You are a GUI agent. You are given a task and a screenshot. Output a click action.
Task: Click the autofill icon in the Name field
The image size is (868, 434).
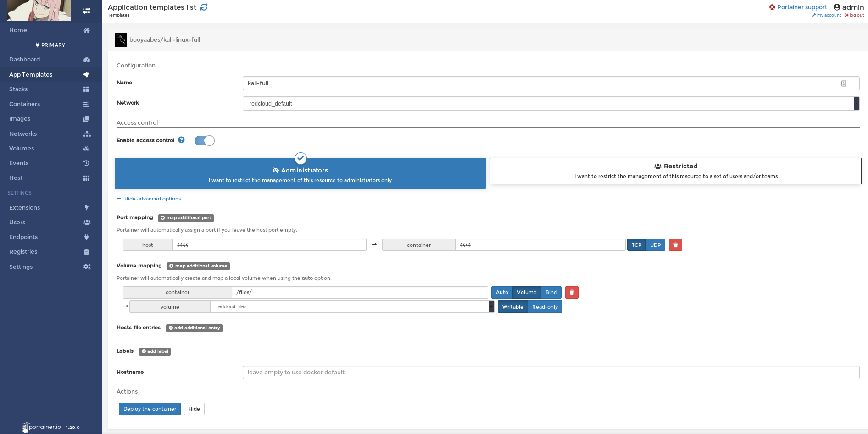click(x=844, y=83)
